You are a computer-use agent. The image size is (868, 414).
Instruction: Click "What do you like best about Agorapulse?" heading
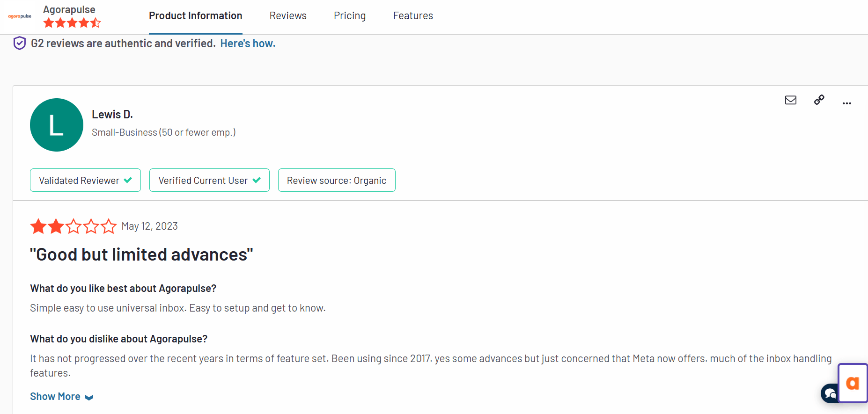click(123, 289)
